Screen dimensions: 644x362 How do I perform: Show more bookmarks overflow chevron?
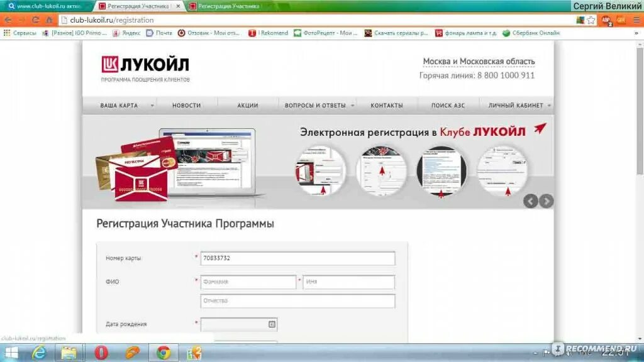click(636, 33)
